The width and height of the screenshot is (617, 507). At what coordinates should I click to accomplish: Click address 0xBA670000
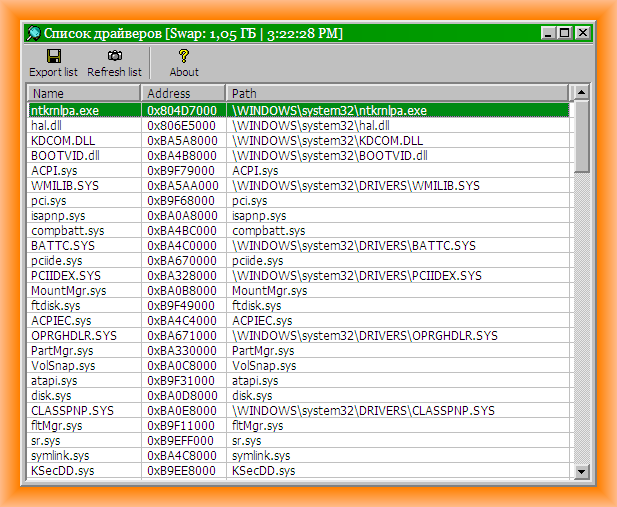[x=182, y=260]
